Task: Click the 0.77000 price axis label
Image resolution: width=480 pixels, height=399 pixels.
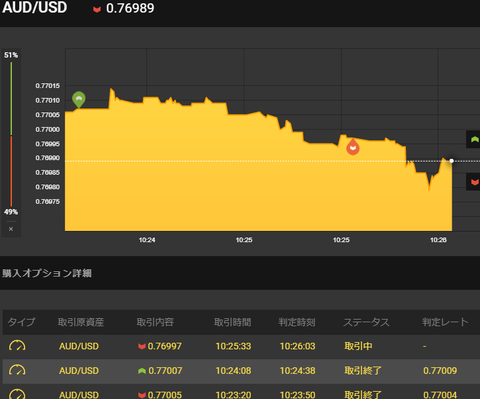Action: 48,129
